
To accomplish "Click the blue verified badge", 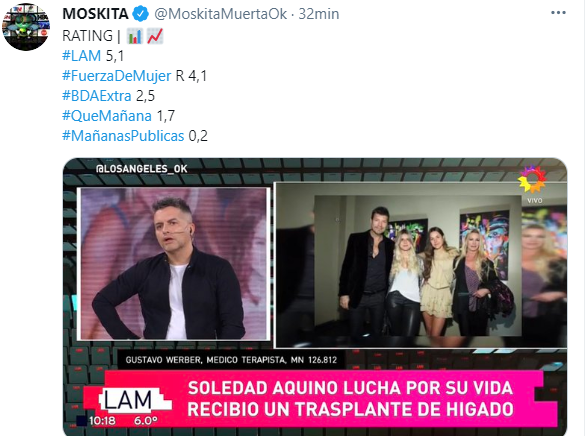I will coord(140,14).
